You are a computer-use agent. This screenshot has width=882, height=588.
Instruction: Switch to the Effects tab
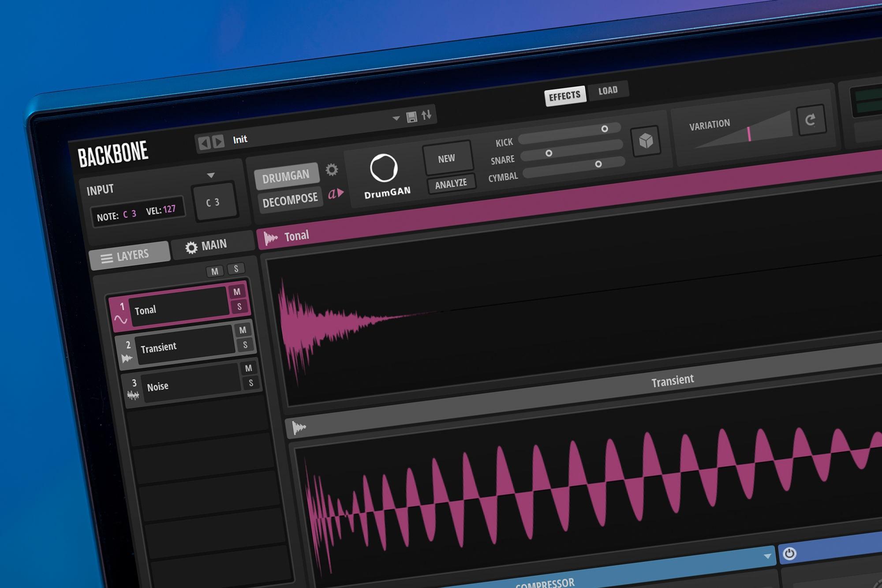coord(564,96)
